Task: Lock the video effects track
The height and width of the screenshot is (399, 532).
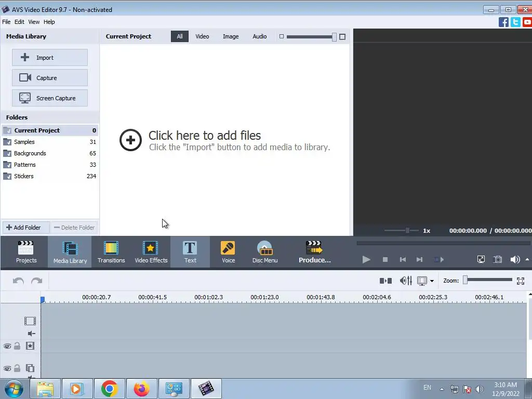Action: click(17, 346)
